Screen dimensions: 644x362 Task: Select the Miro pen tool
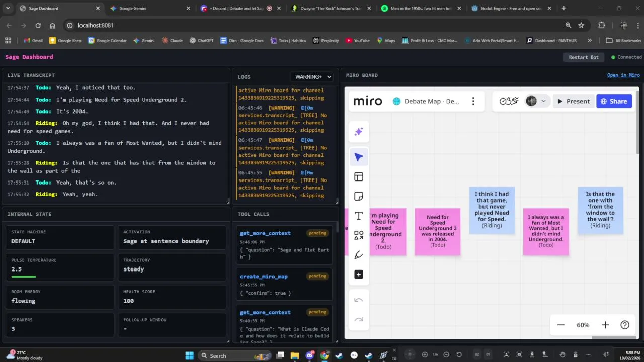[359, 255]
